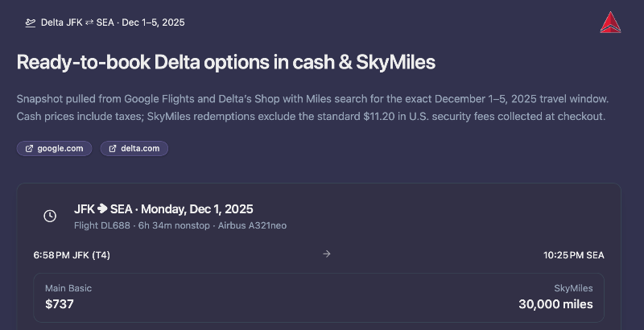Select the Monday, Dec 1, 2025 flight date

[197, 209]
